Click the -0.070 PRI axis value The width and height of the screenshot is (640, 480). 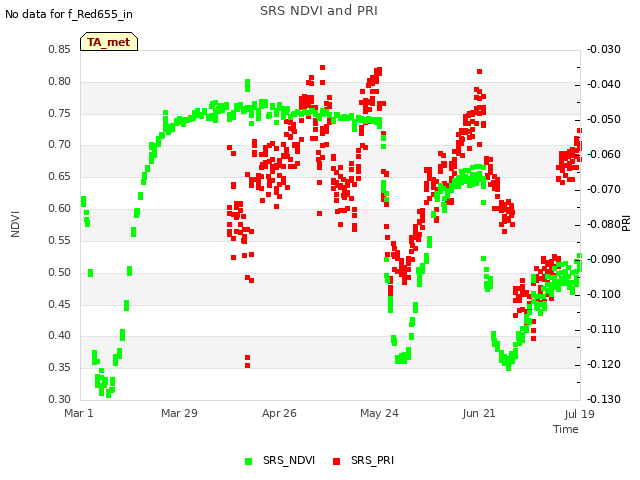pyautogui.click(x=604, y=189)
